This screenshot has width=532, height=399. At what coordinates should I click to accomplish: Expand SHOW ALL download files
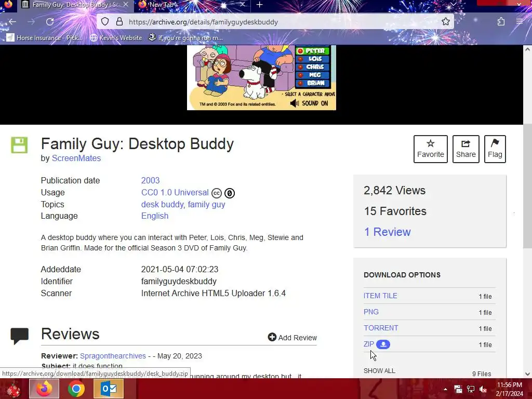379,371
